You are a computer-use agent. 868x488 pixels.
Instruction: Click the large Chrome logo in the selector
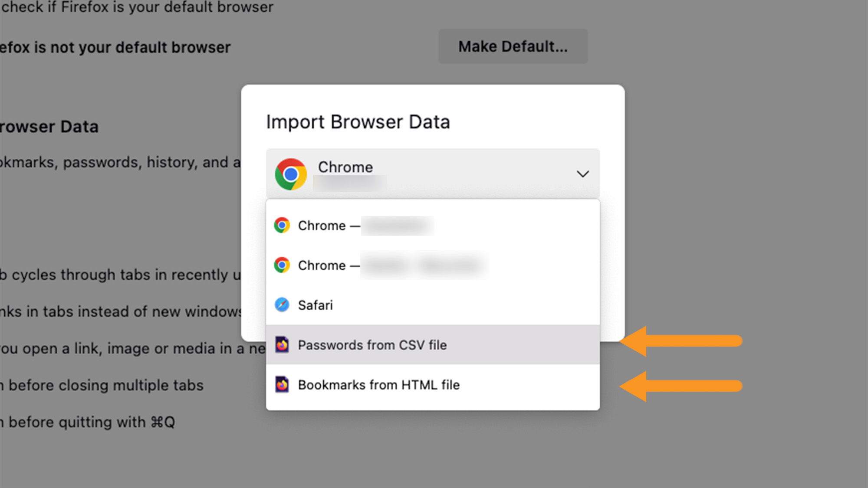[x=291, y=174]
